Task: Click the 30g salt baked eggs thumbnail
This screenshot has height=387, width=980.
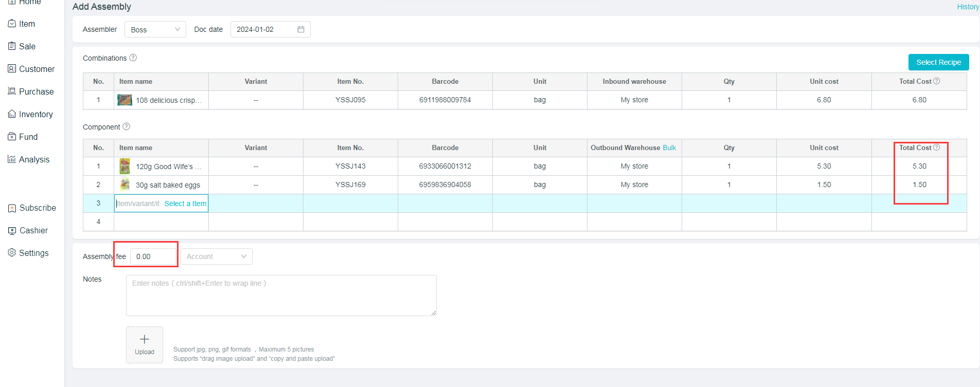Action: click(x=124, y=185)
